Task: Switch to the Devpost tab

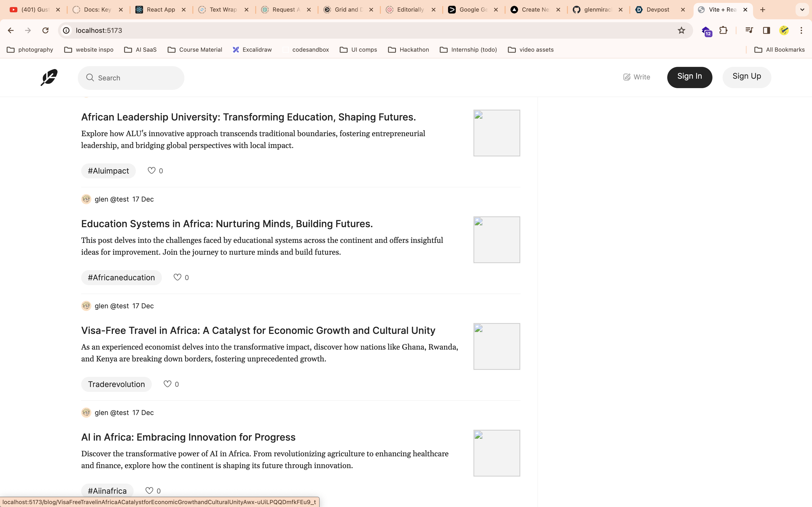Action: pyautogui.click(x=657, y=10)
